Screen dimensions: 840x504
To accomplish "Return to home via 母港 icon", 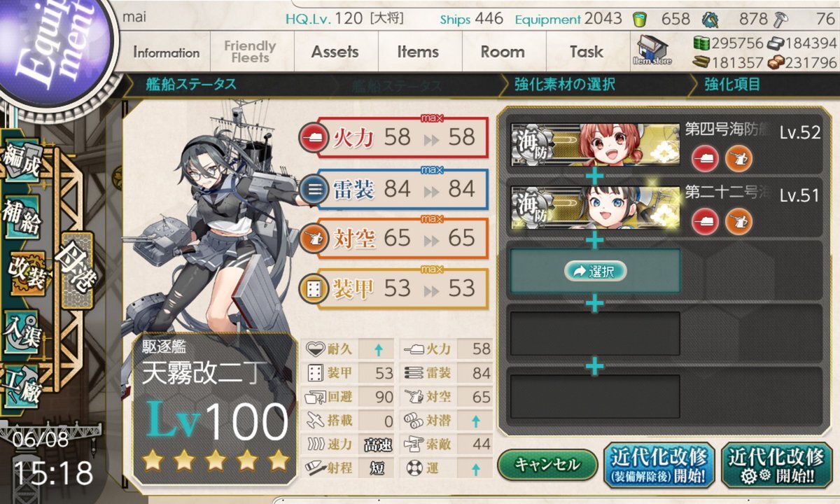I will click(76, 270).
